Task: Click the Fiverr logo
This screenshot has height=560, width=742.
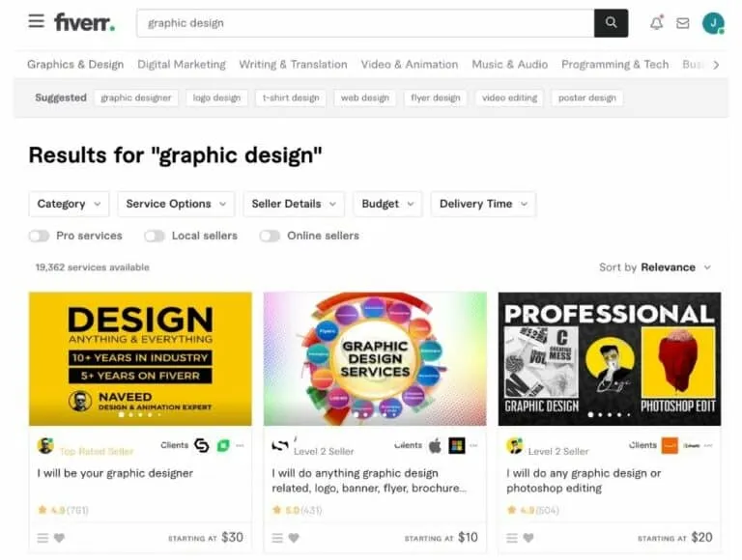Action: point(84,22)
